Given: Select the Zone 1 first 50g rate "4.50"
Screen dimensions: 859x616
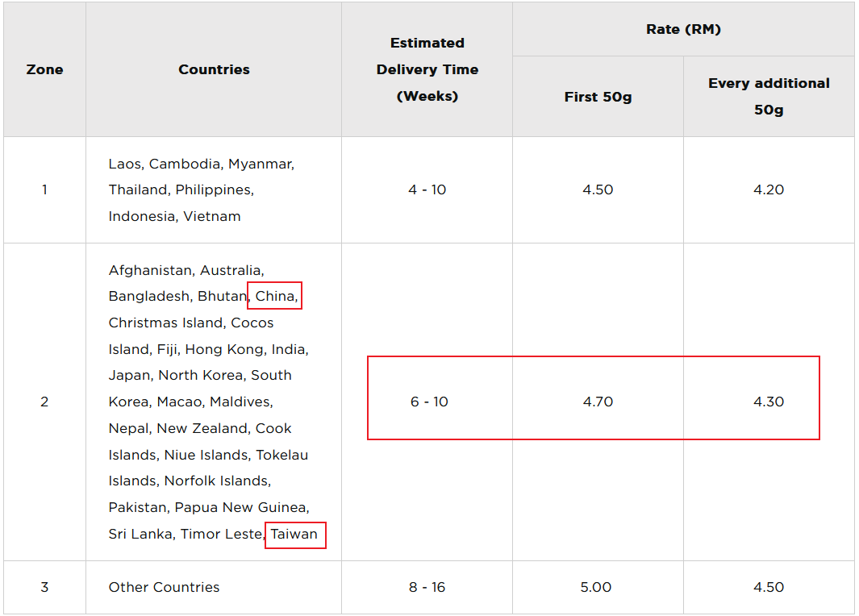Looking at the screenshot, I should [x=598, y=189].
